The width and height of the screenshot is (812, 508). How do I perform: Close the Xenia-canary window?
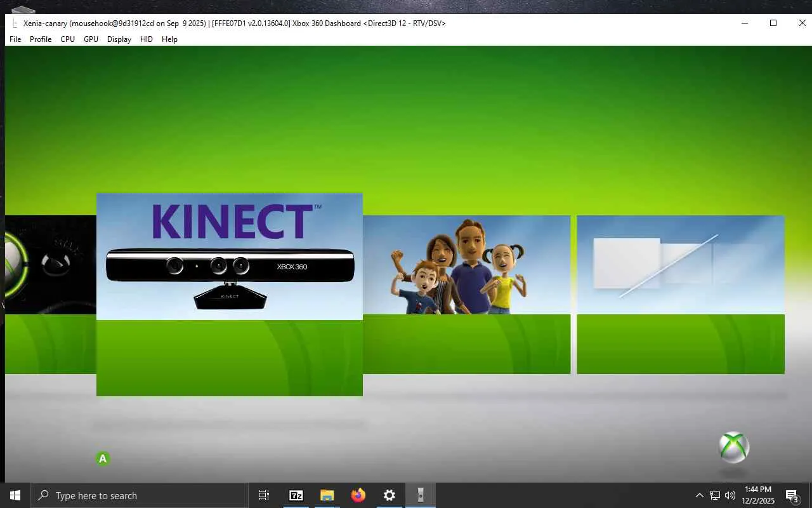point(802,23)
